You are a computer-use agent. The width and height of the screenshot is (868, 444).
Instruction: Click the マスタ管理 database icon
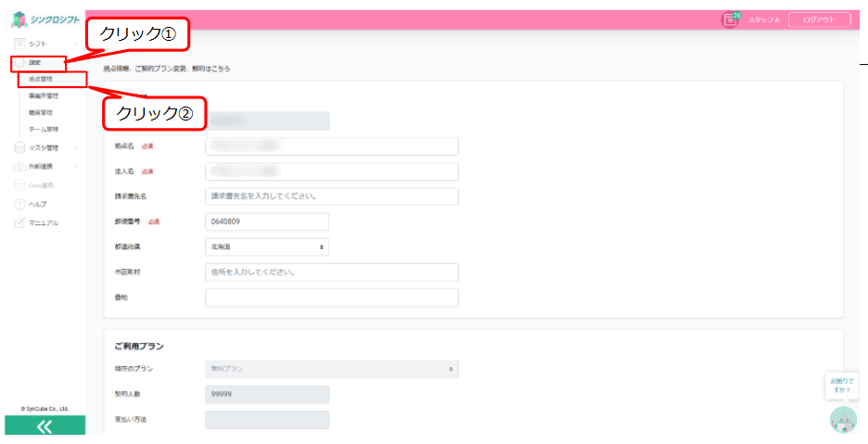(x=19, y=147)
